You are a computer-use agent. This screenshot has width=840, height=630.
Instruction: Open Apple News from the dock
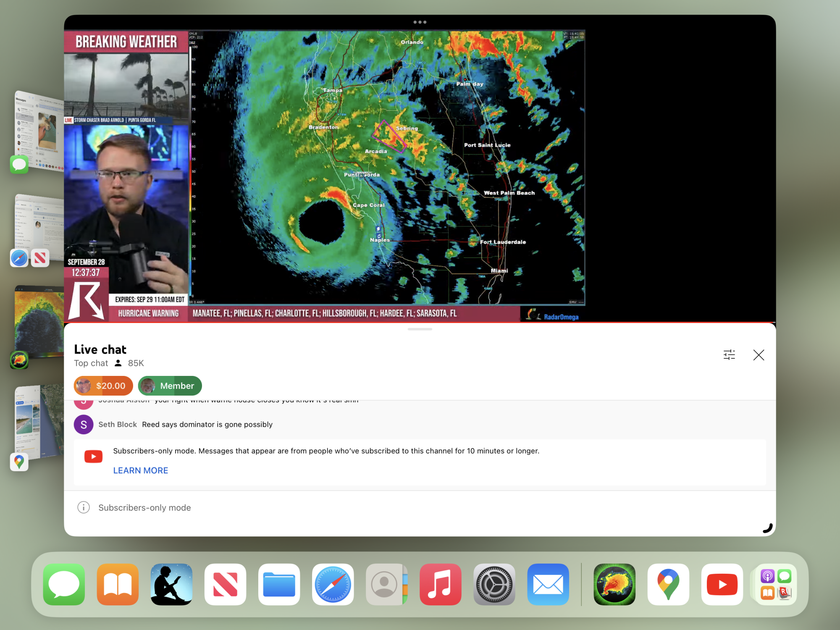[225, 584]
